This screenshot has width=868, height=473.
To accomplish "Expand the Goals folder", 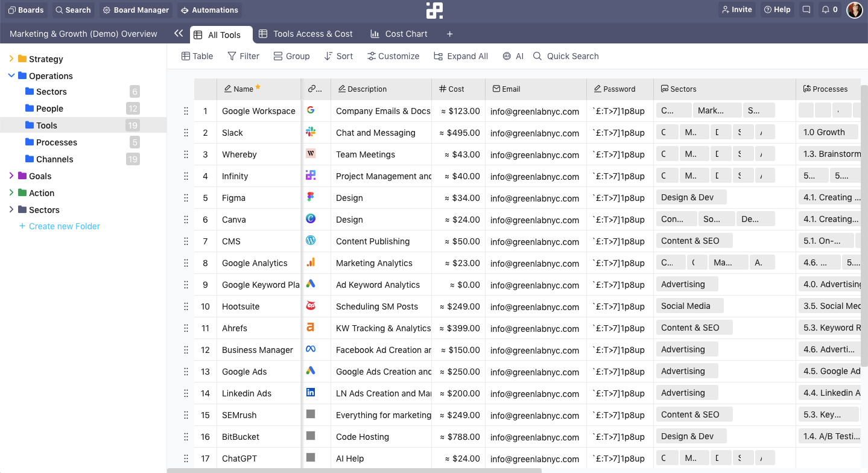I will [11, 176].
